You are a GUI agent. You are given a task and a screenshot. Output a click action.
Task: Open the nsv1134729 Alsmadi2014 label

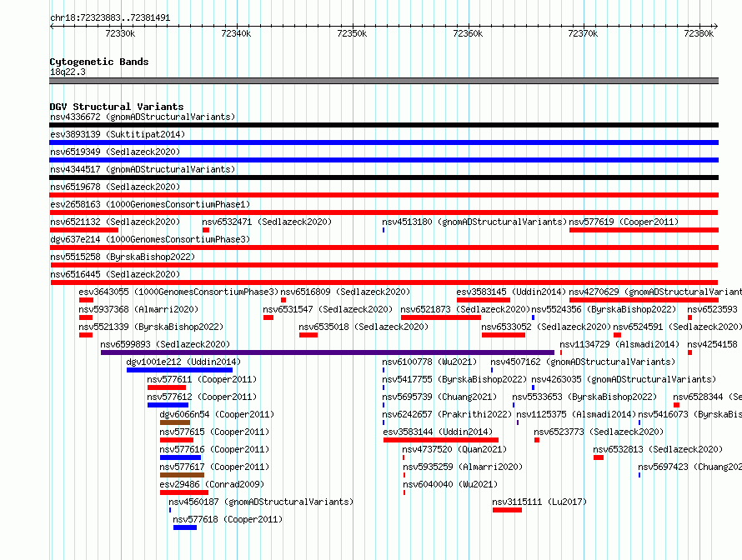pyautogui.click(x=619, y=344)
